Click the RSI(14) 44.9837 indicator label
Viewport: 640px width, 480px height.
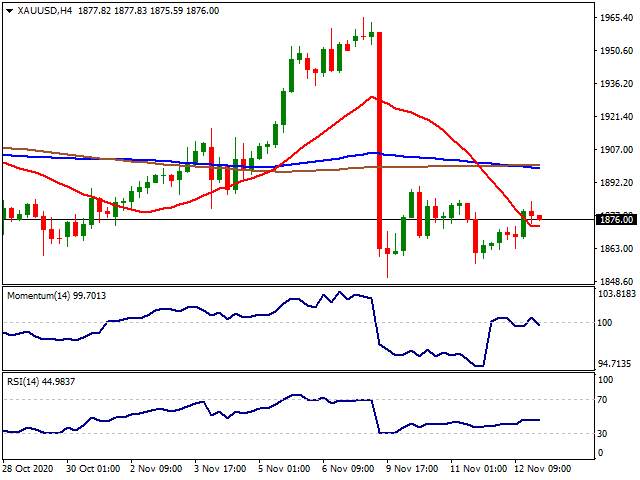click(41, 382)
